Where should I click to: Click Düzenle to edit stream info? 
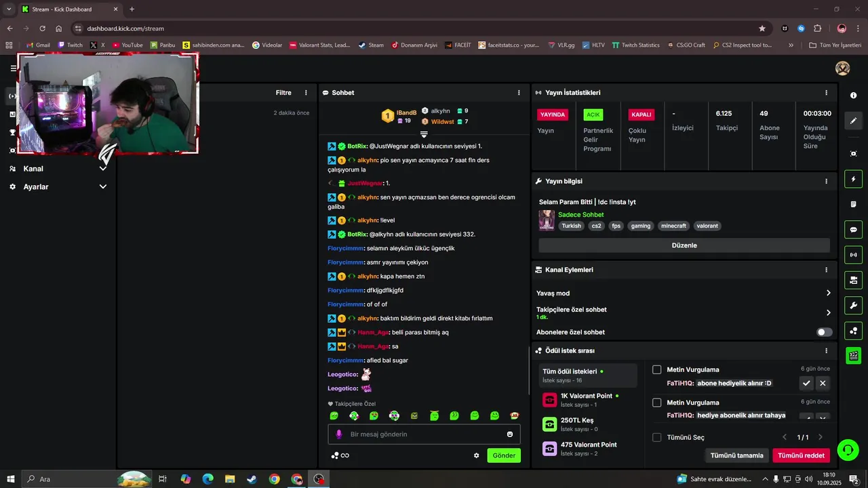point(684,245)
